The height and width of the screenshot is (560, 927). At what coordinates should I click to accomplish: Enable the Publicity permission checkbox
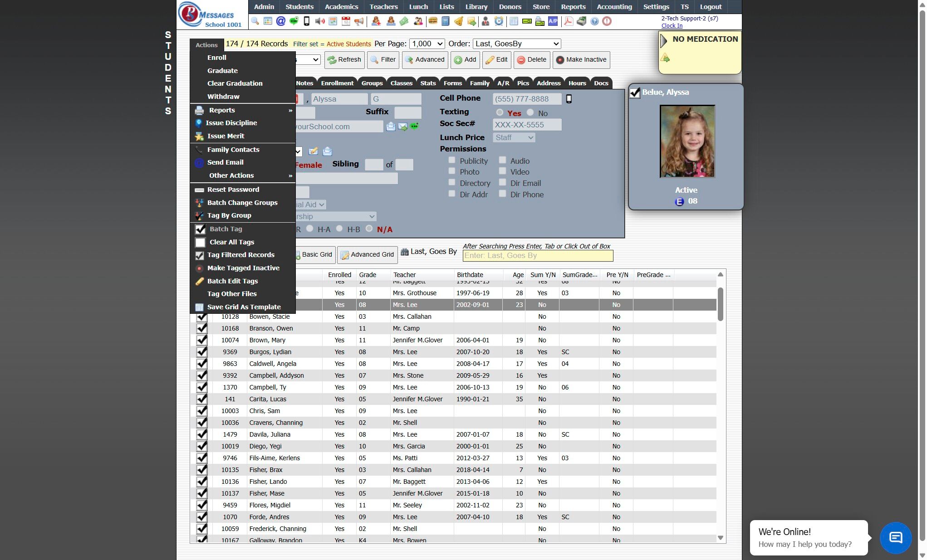pos(452,160)
